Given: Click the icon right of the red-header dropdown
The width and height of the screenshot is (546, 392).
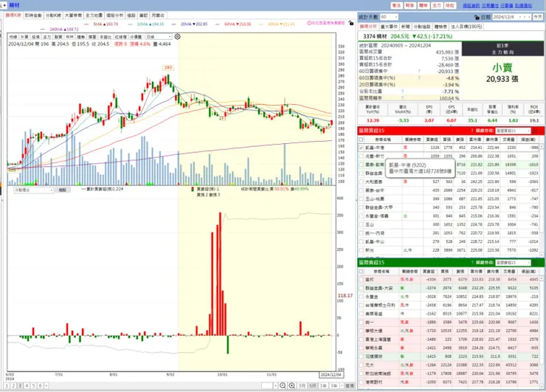Looking at the screenshot, I should pos(535,131).
